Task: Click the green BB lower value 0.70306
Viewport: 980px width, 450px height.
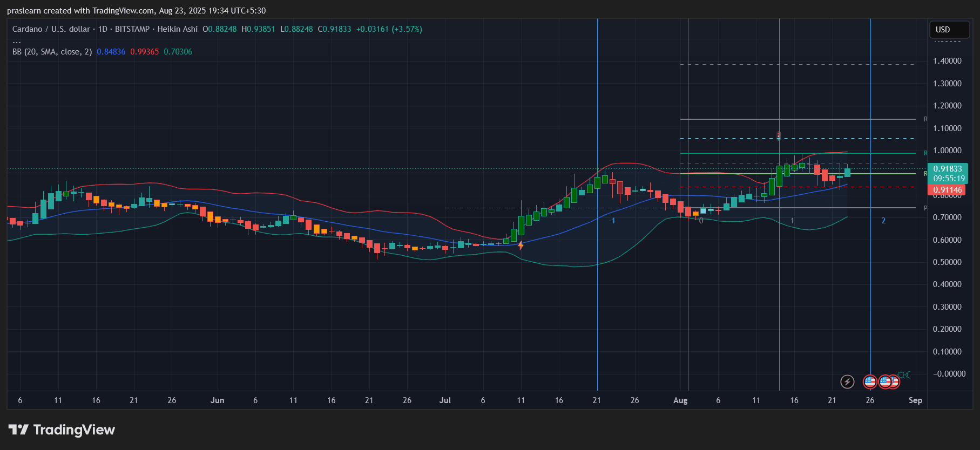Action: 178,52
